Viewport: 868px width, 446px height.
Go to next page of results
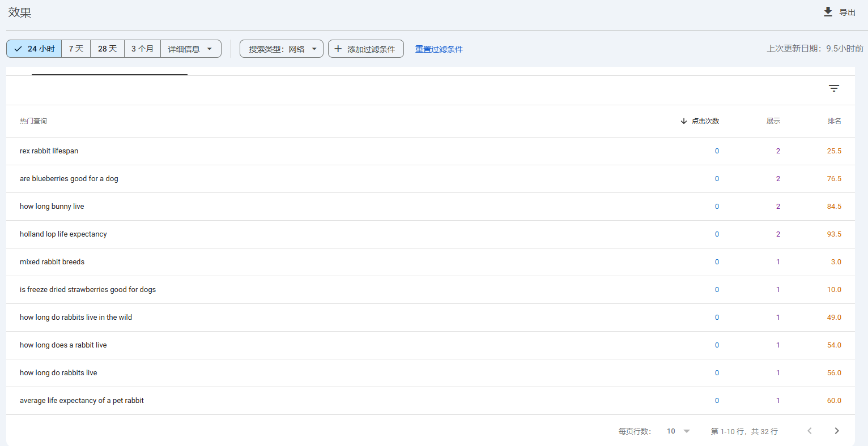pos(836,431)
